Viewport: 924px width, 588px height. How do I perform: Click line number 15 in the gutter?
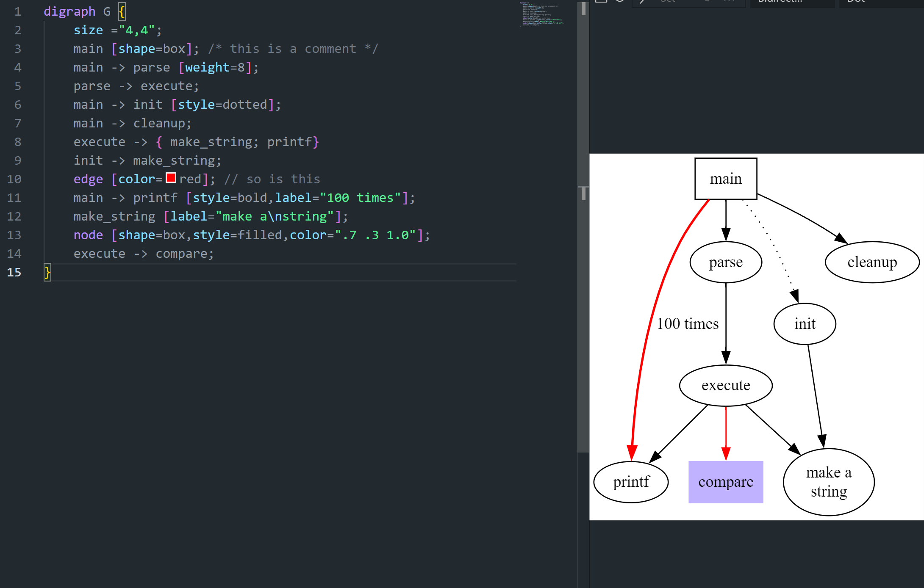point(14,272)
